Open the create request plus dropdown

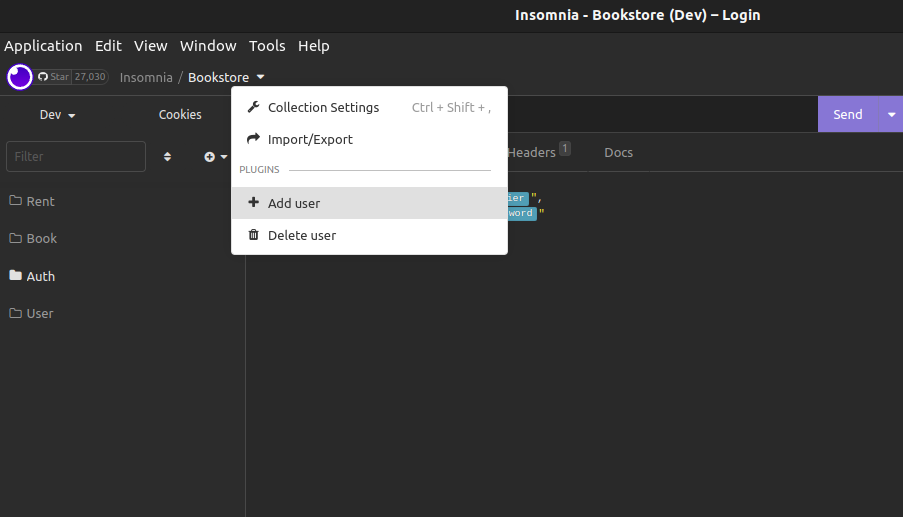click(216, 157)
